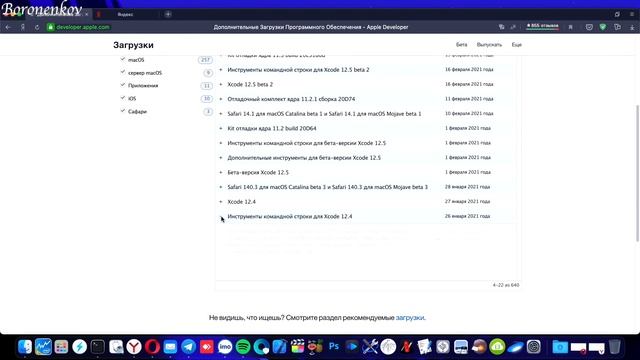Open crossed tools app in dock

point(370,347)
